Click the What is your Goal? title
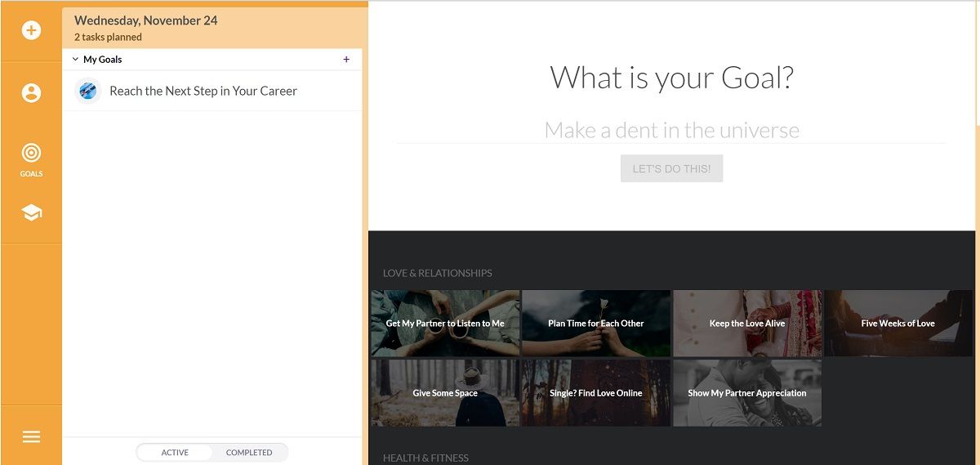This screenshot has height=465, width=980. pyautogui.click(x=671, y=78)
